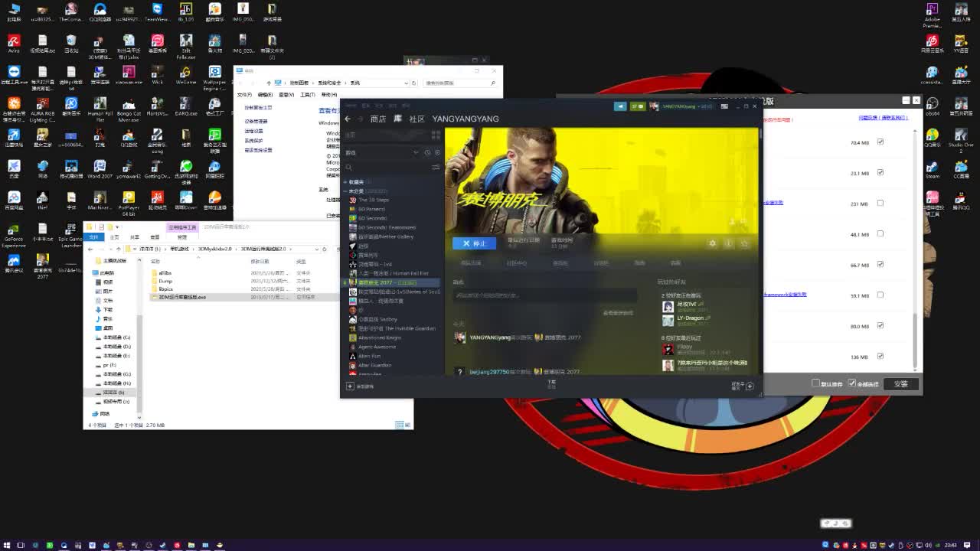Toggle the 80.0 MB component checkbox

tap(880, 326)
